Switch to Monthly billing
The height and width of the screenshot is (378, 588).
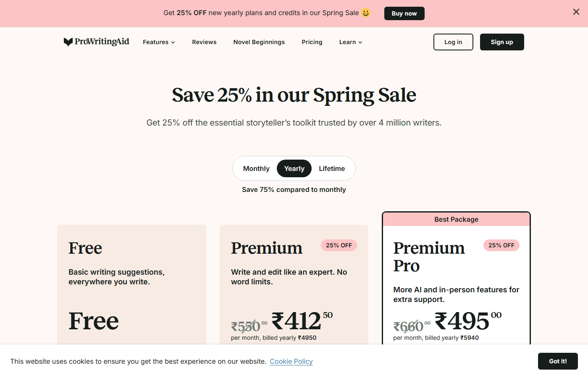click(x=256, y=168)
